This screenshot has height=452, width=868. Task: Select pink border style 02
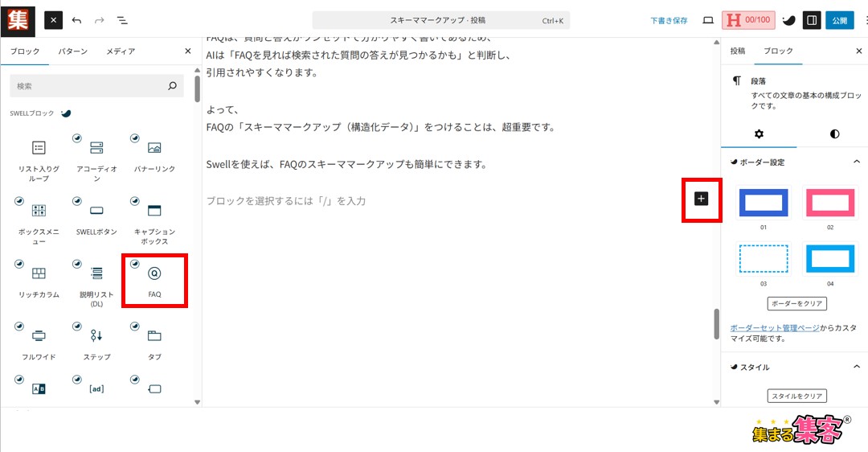coord(829,202)
